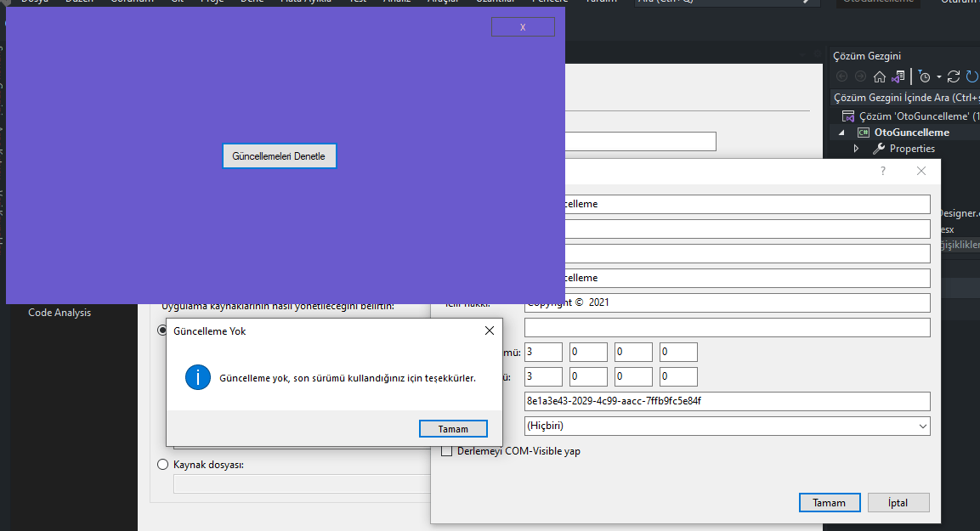
Task: Click the input field under Kaynak dosyası
Action: [302, 484]
